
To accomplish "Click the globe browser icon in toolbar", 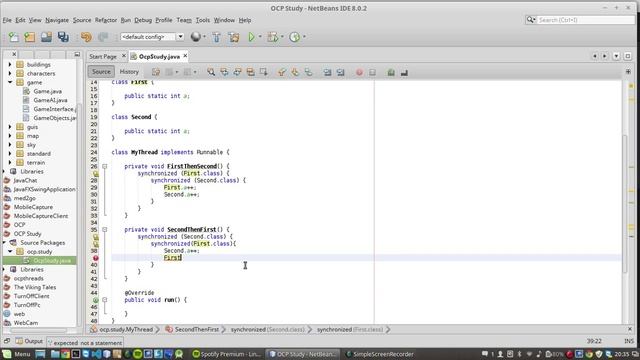I will (196, 37).
